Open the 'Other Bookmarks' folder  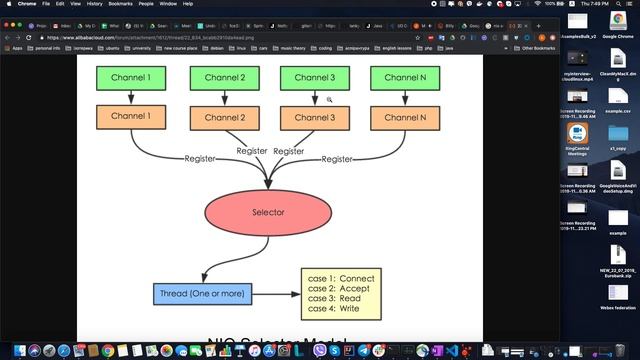point(535,48)
